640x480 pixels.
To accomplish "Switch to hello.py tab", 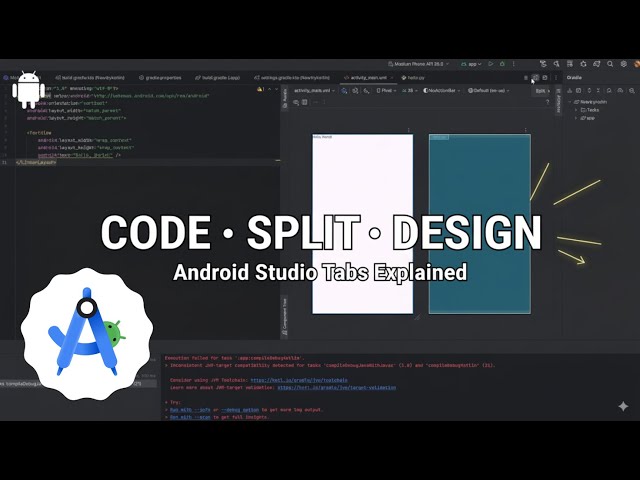I will (413, 78).
